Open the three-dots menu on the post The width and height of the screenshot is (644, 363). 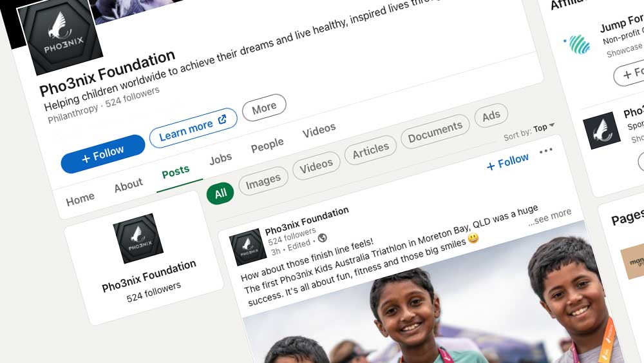pos(546,151)
